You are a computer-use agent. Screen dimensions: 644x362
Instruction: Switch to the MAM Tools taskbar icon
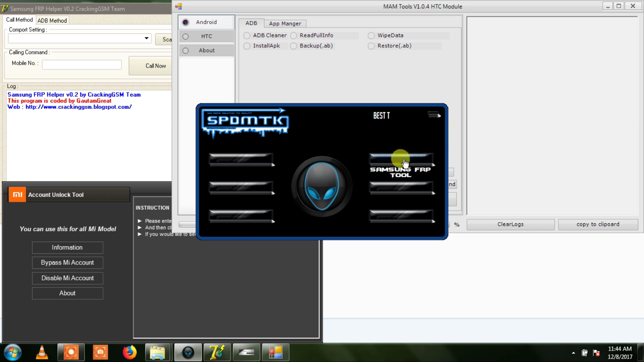pos(276,352)
